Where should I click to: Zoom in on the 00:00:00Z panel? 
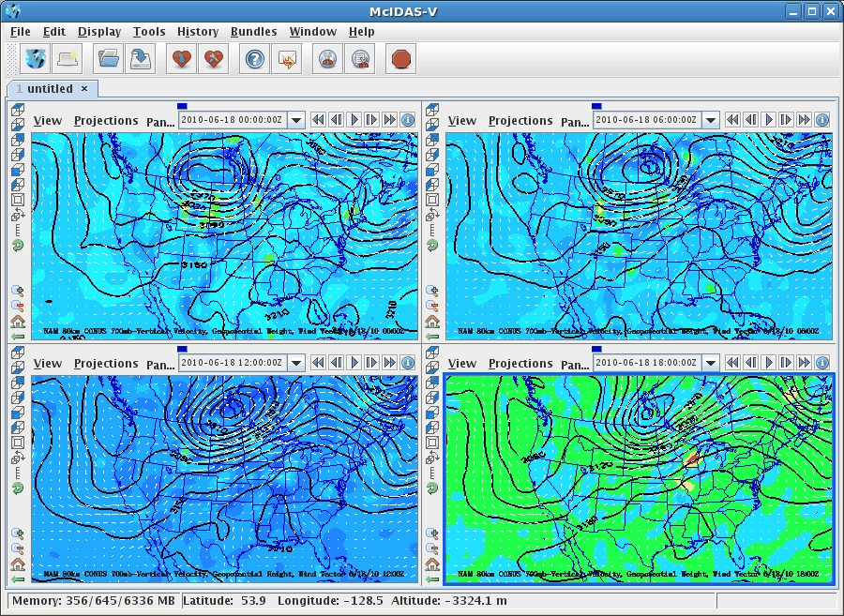pos(18,291)
